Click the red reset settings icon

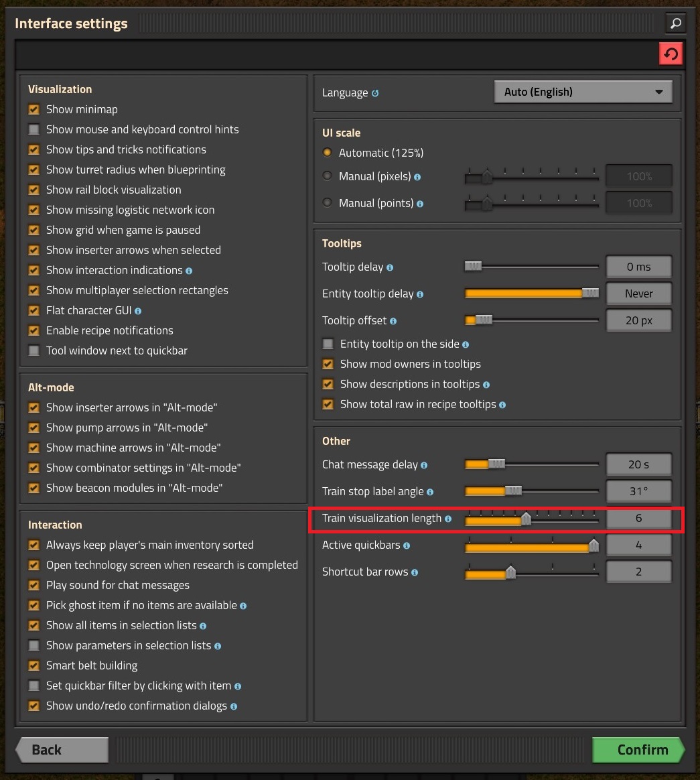point(671,54)
